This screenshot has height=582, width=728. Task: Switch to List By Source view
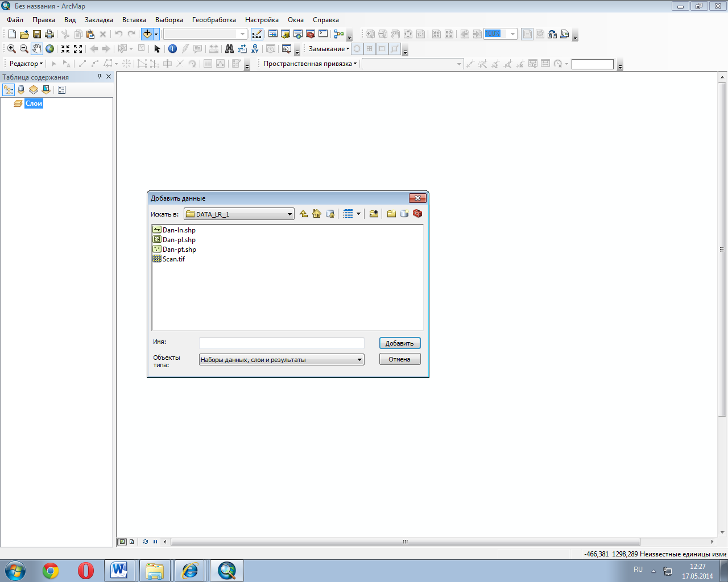click(x=21, y=90)
